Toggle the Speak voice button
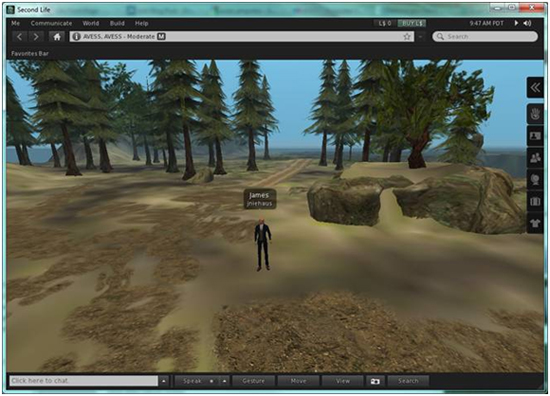Image resolution: width=550 pixels, height=396 pixels. coord(196,381)
